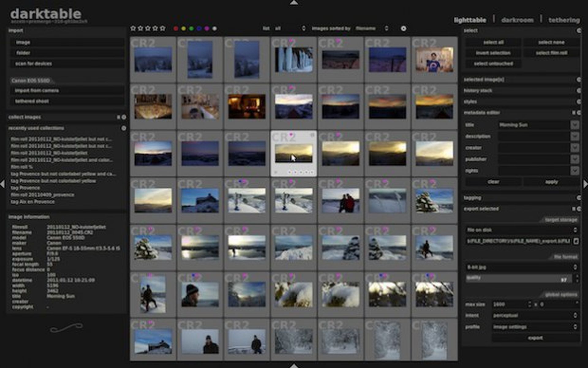
Task: Toggle the white color label filter
Action: [x=214, y=28]
